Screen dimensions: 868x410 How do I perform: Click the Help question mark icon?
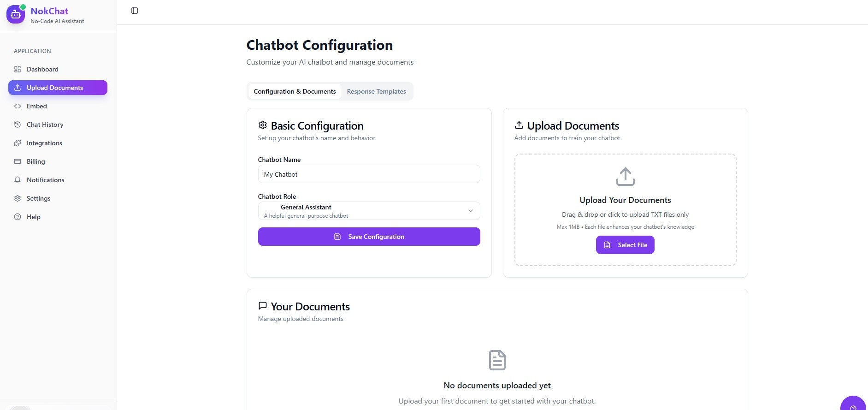(18, 217)
